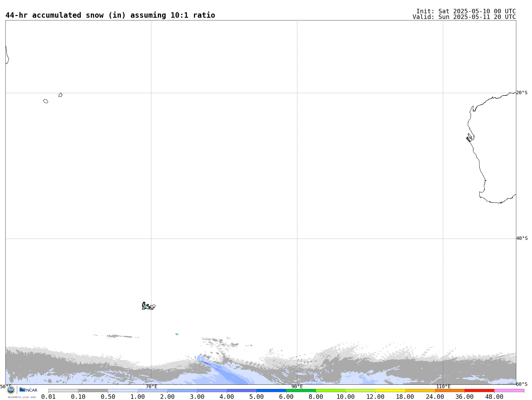Click the 6.00 colorbar label
This screenshot has width=532, height=400.
286,397
